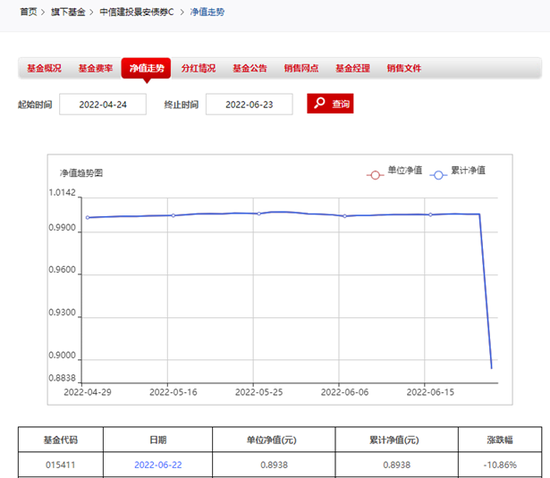The width and height of the screenshot is (550, 478).
Task: Open 旗下基金 breadcrumb link
Action: click(x=68, y=12)
